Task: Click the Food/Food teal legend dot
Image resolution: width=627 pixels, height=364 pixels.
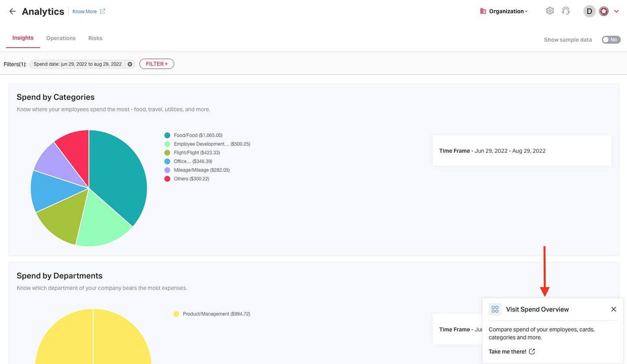Action: pyautogui.click(x=167, y=135)
